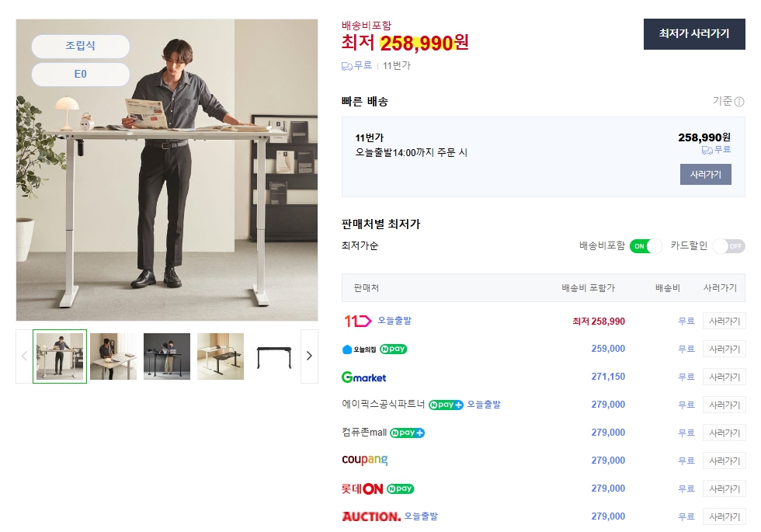Show next product thumbnails with right arrow
The image size is (761, 532).
point(309,356)
